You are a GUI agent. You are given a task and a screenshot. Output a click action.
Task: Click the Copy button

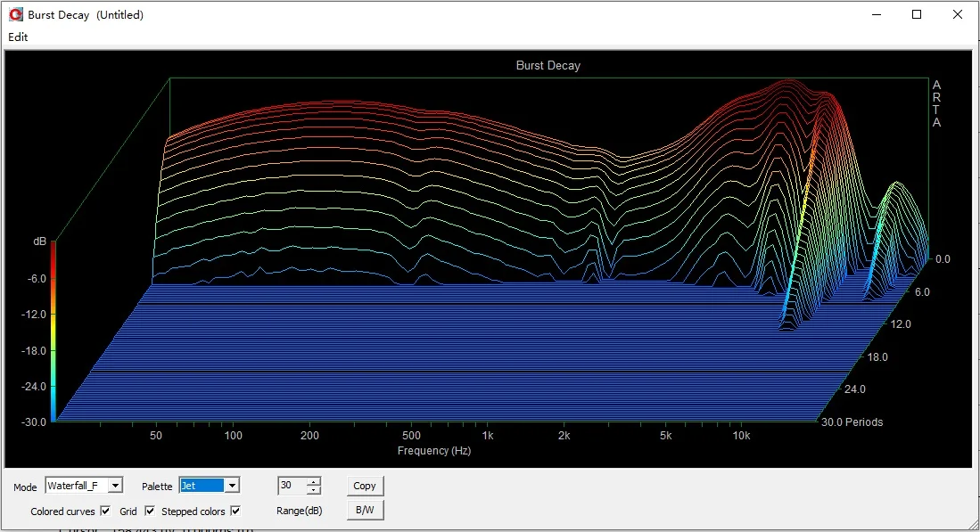coord(365,486)
